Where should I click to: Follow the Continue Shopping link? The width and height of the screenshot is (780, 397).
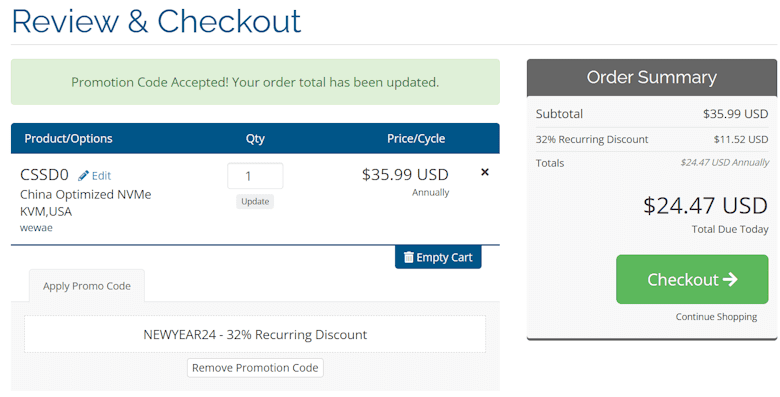tap(716, 317)
